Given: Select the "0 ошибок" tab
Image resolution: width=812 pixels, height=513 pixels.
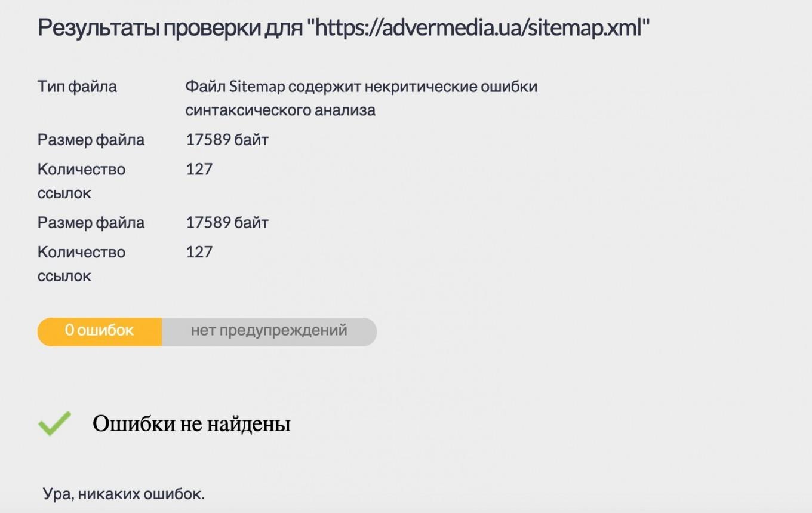Looking at the screenshot, I should [x=99, y=331].
